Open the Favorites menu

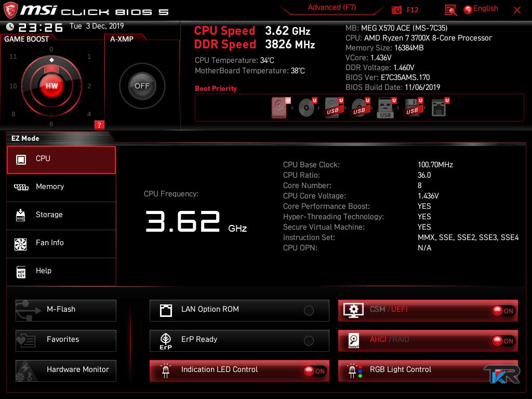point(66,341)
